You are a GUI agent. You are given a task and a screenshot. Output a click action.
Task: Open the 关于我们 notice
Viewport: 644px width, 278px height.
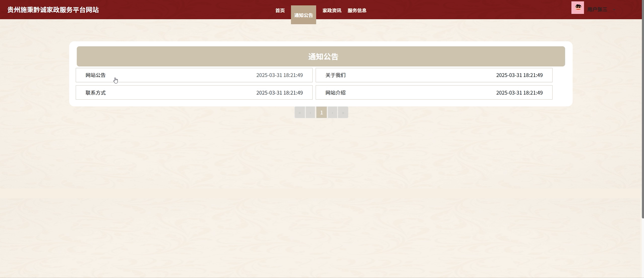point(335,75)
